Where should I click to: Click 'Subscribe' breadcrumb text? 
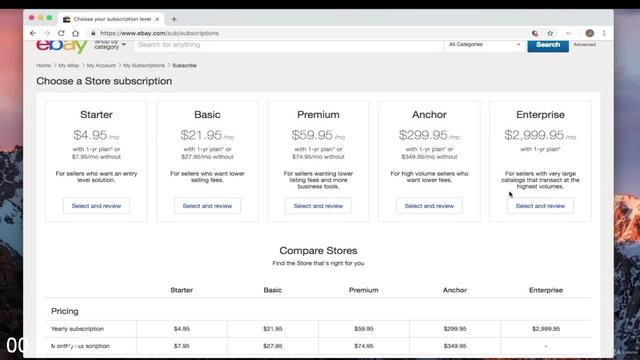184,65
